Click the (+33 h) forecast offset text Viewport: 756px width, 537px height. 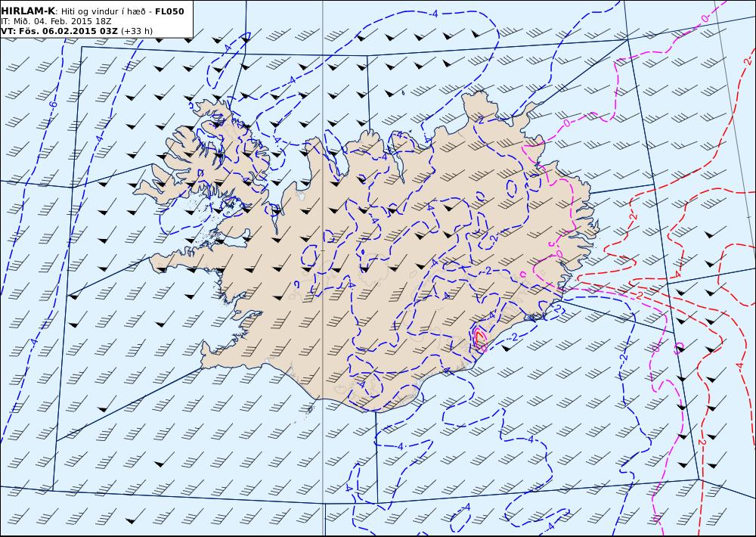(x=137, y=31)
